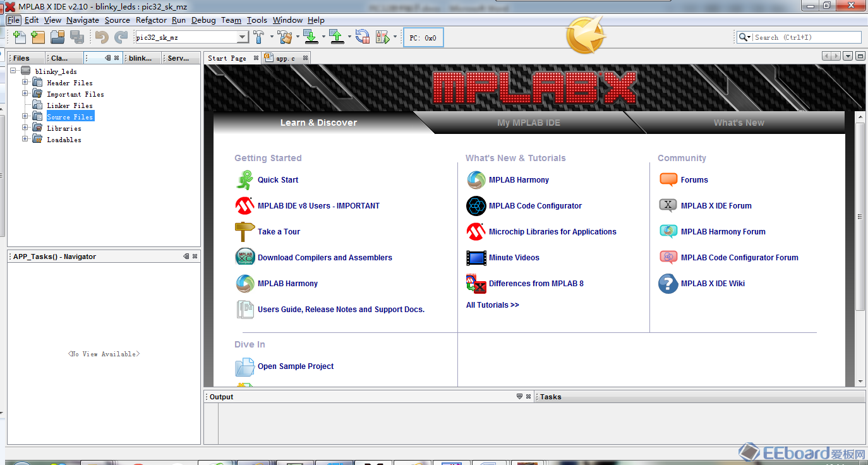This screenshot has height=465, width=868.
Task: Click the Open Project toolbar icon
Action: 57,37
